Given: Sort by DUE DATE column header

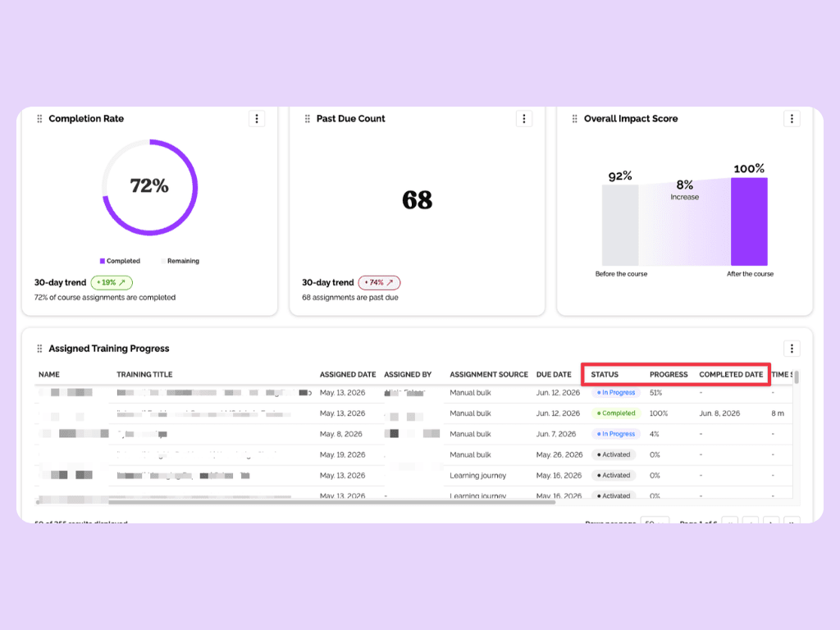Looking at the screenshot, I should tap(554, 374).
